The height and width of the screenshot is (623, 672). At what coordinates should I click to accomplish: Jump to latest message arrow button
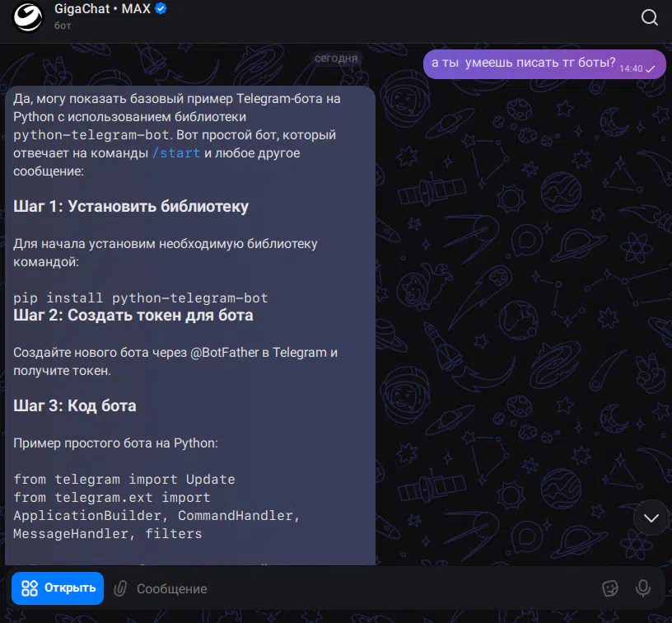[x=651, y=518]
